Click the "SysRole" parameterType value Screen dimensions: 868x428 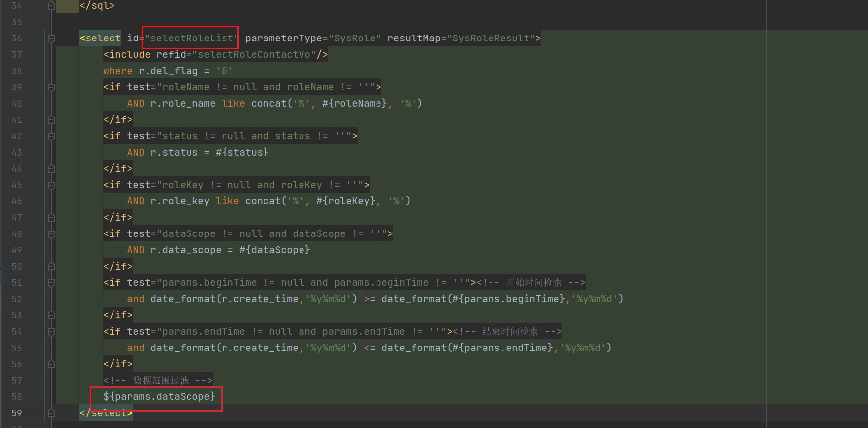[354, 38]
